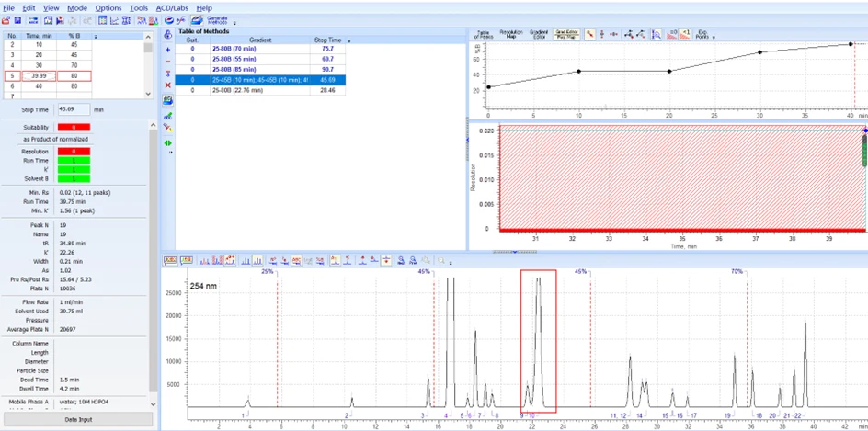The width and height of the screenshot is (868, 431).
Task: Expand main toolbar overflow arrow after Generate Methods
Action: [234, 23]
